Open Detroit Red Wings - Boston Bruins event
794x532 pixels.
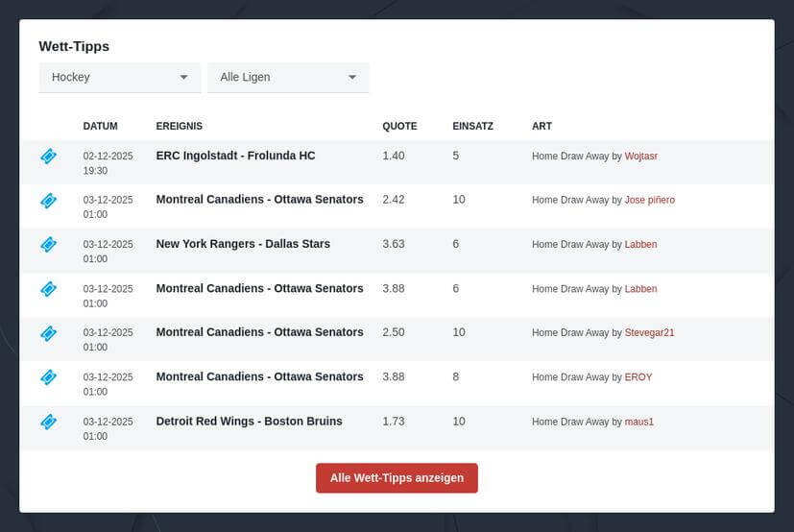[x=249, y=421]
